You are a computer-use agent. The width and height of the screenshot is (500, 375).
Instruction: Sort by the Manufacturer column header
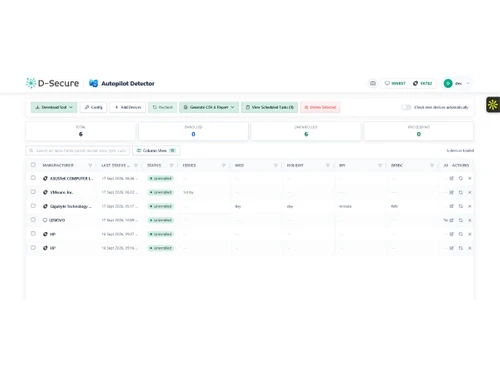[x=58, y=165]
